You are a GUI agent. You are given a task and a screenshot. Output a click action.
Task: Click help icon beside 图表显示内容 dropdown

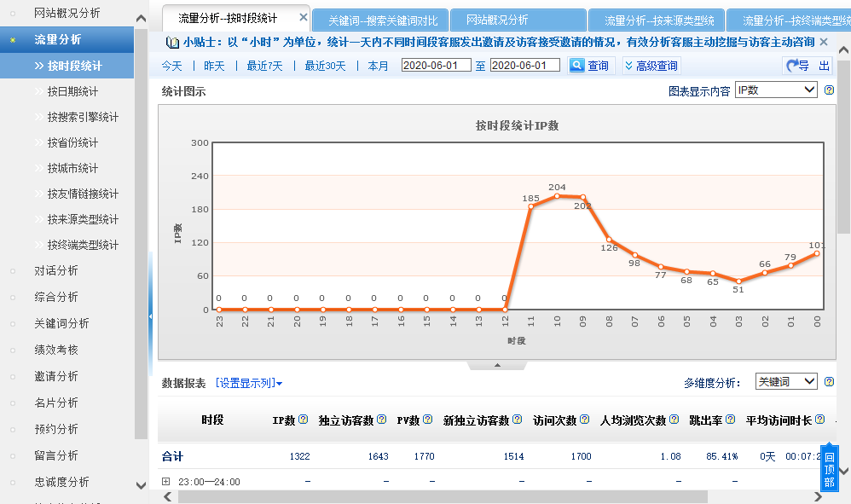tap(829, 90)
